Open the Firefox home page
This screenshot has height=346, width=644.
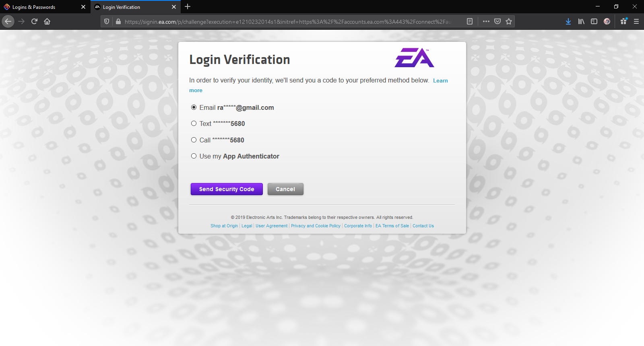[47, 21]
